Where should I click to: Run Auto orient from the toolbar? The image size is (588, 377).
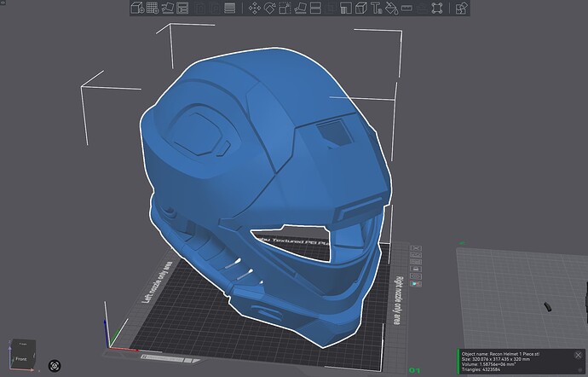pyautogui.click(x=167, y=8)
